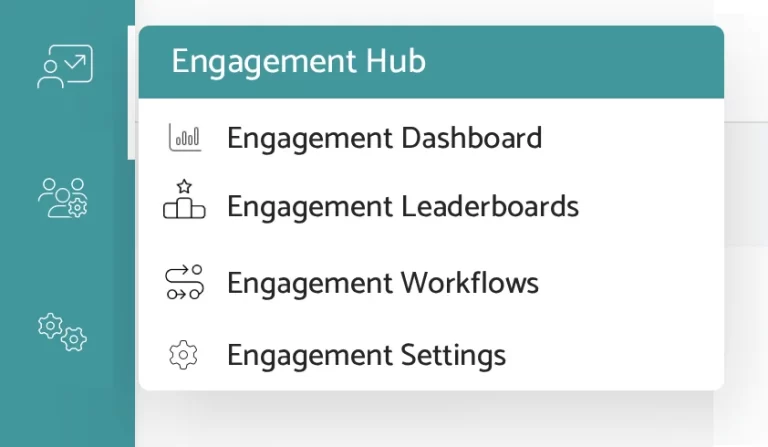Click the presenter chart icon in sidebar
This screenshot has width=768, height=447.
(65, 66)
